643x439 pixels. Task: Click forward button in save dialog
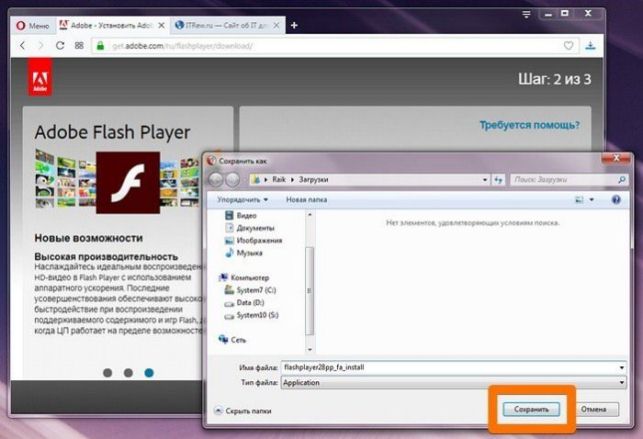(x=233, y=180)
